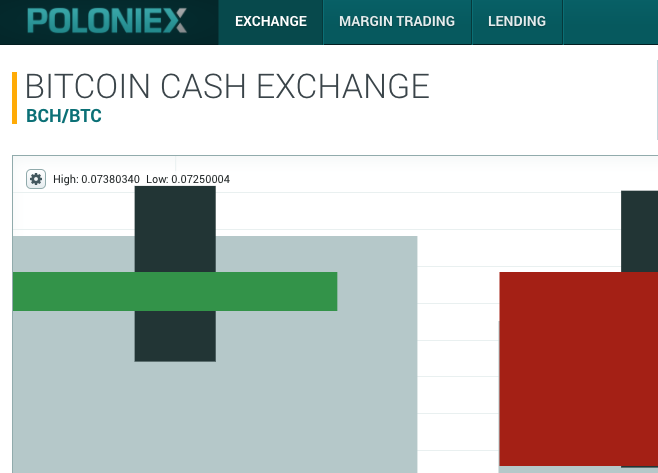This screenshot has width=658, height=473.
Task: Click dark wick above the red candle
Action: [640, 231]
